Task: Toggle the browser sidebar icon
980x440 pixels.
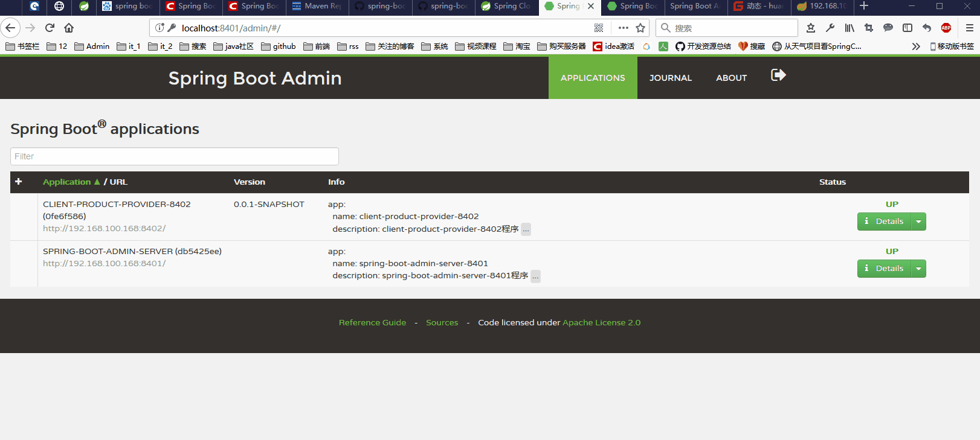Action: pyautogui.click(x=907, y=28)
